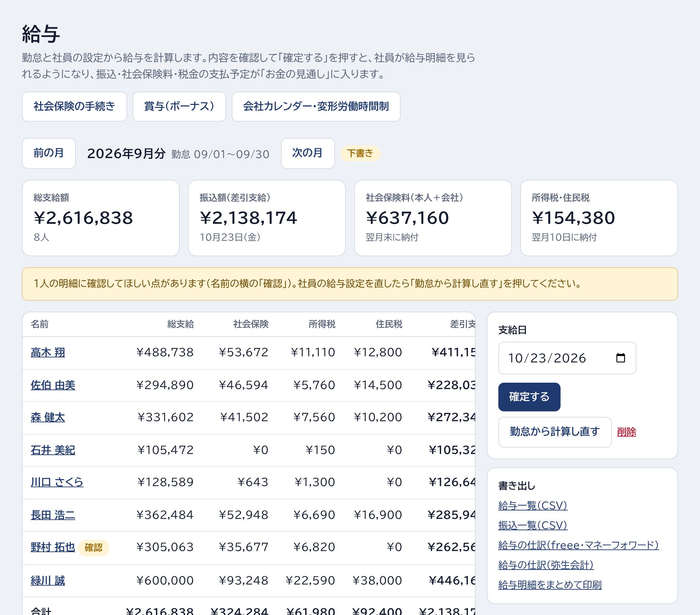This screenshot has width=700, height=615.
Task: Click the 住民税 column header
Action: 389,324
